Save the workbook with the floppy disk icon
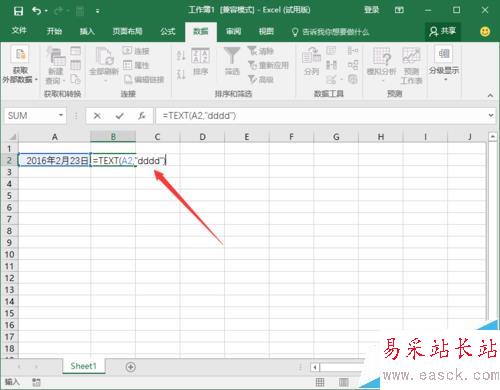 pyautogui.click(x=18, y=11)
